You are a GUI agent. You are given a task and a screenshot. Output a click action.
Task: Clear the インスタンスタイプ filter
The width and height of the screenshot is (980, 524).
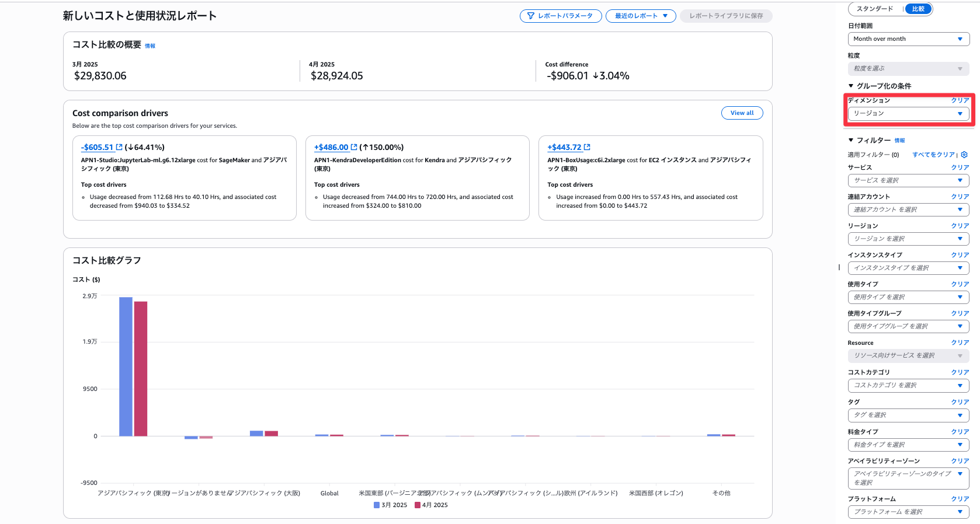(960, 255)
